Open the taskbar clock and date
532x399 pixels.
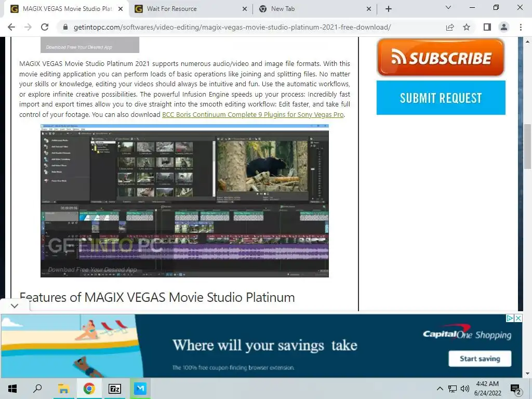(x=487, y=389)
